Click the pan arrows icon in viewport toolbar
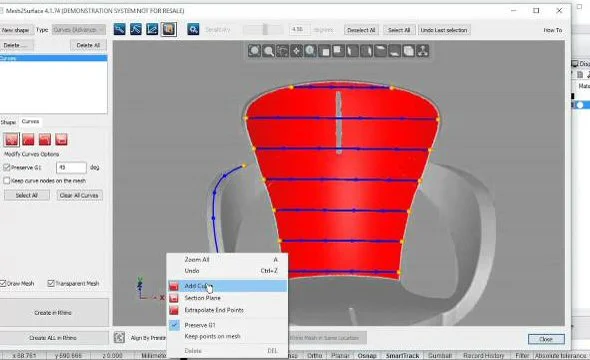The height and width of the screenshot is (360, 590). 297,51
